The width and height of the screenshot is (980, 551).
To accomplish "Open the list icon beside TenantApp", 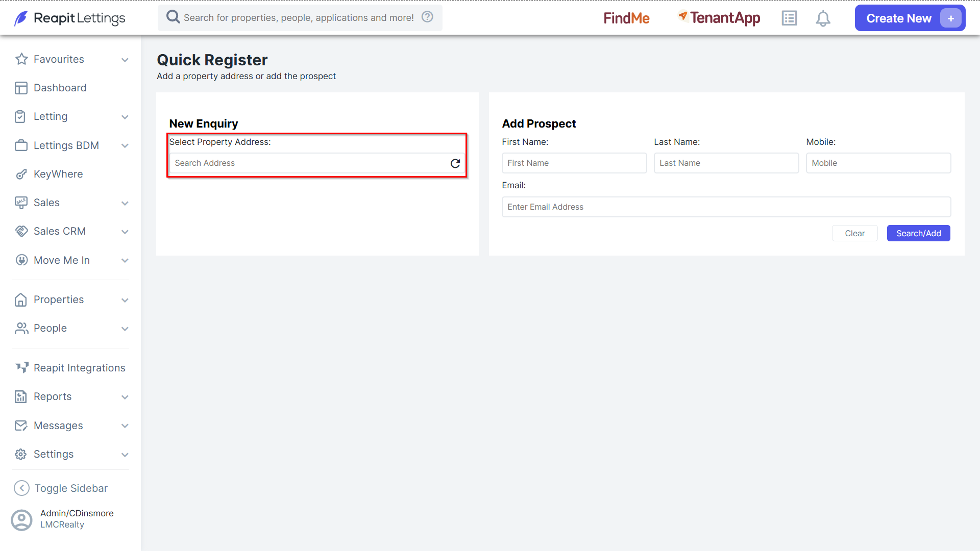I will tap(789, 18).
